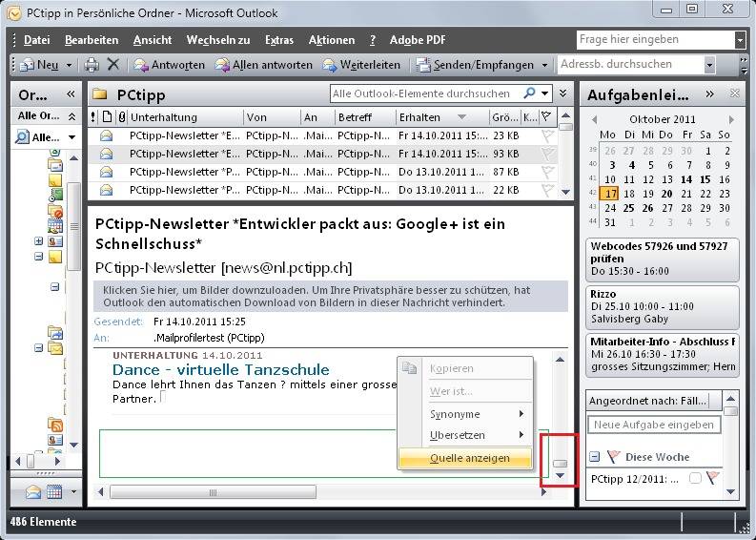Go to the previous month in the calendar
Image resolution: width=756 pixels, height=540 pixels.
point(594,119)
